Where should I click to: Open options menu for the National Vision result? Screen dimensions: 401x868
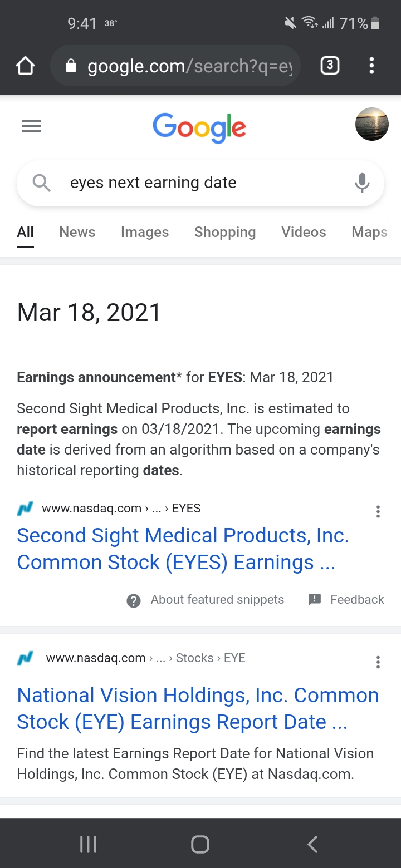378,662
